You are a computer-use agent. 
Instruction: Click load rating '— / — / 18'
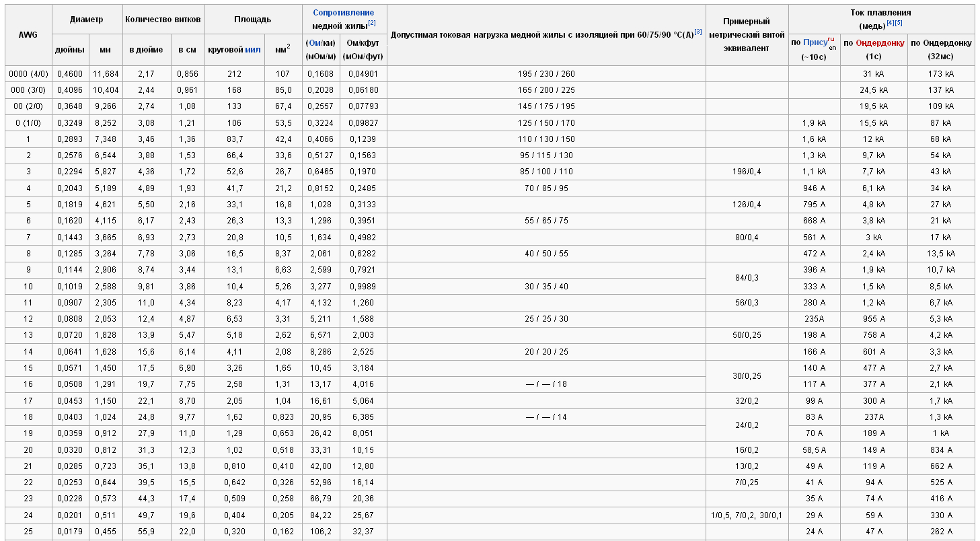[x=546, y=384]
